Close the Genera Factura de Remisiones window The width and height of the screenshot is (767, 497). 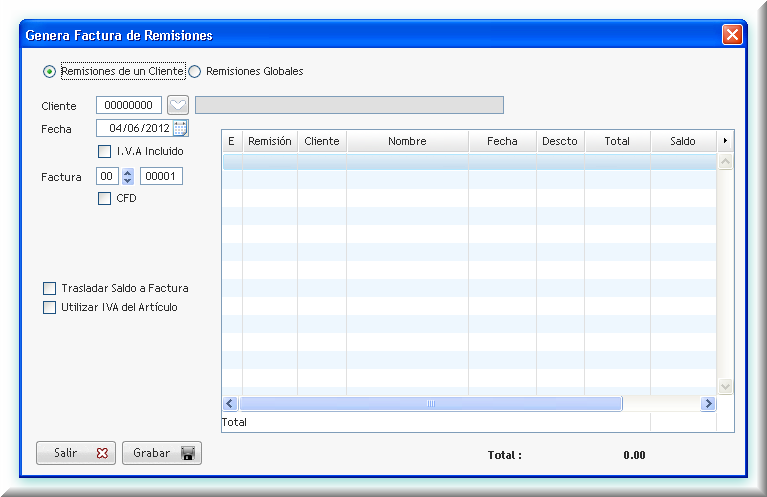732,35
